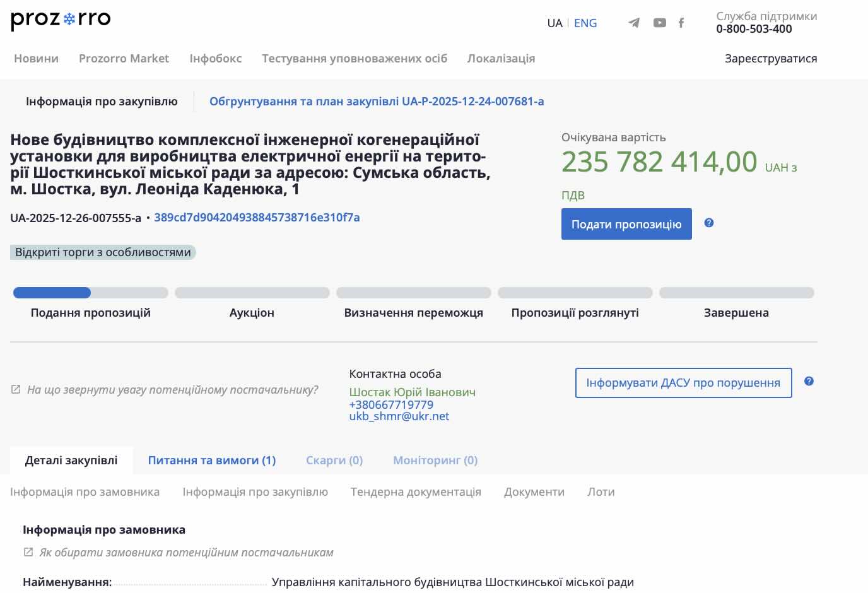The width and height of the screenshot is (868, 593).
Task: Click external link icon for supplier tips
Action: pos(16,390)
